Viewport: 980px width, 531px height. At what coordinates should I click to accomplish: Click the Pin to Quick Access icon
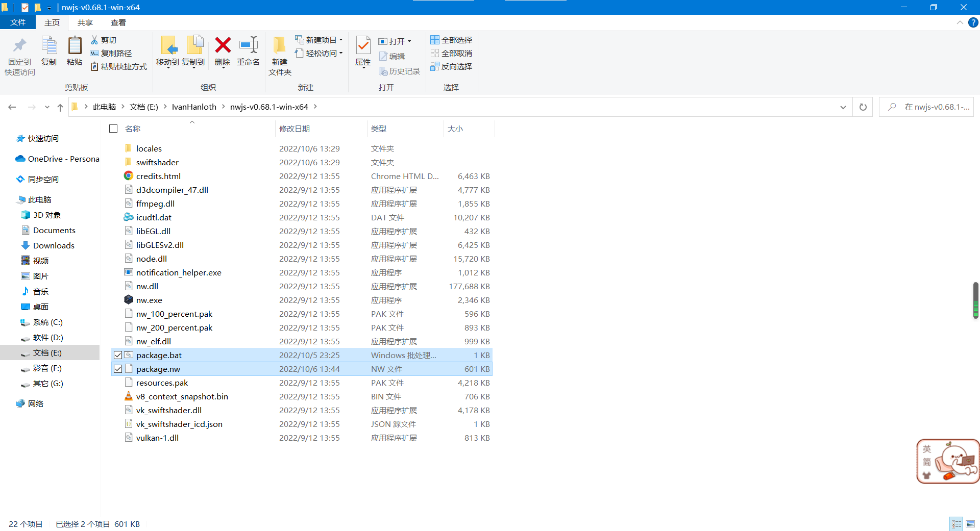[x=19, y=46]
